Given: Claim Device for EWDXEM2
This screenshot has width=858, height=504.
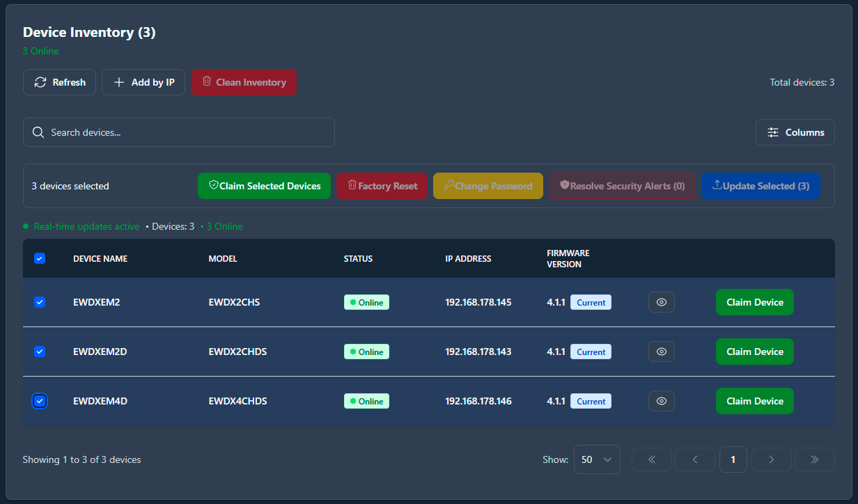Looking at the screenshot, I should tap(755, 302).
